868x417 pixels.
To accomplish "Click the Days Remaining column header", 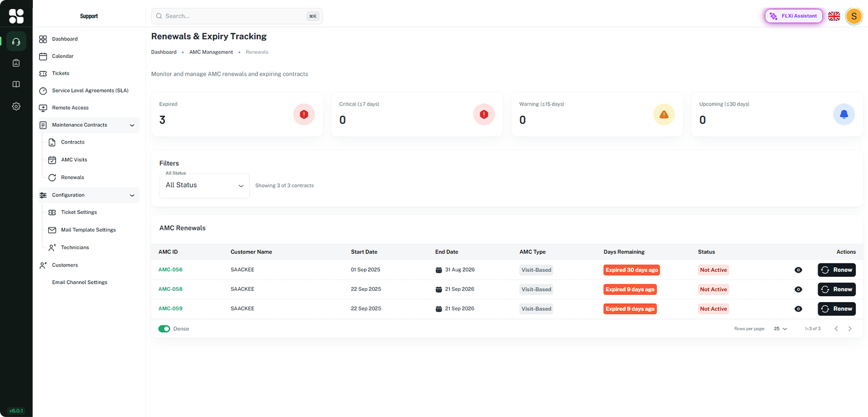I will coord(624,252).
